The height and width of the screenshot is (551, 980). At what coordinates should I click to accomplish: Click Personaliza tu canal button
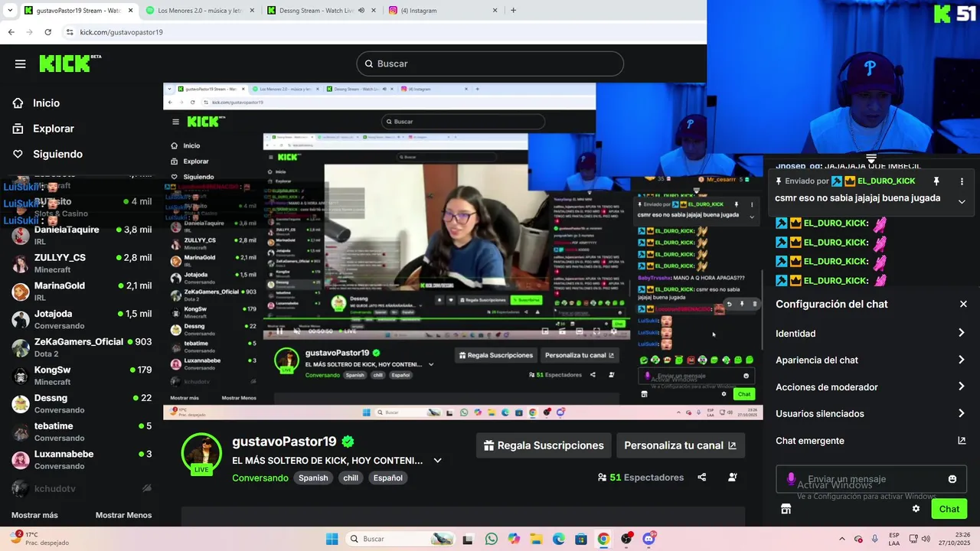[679, 445]
